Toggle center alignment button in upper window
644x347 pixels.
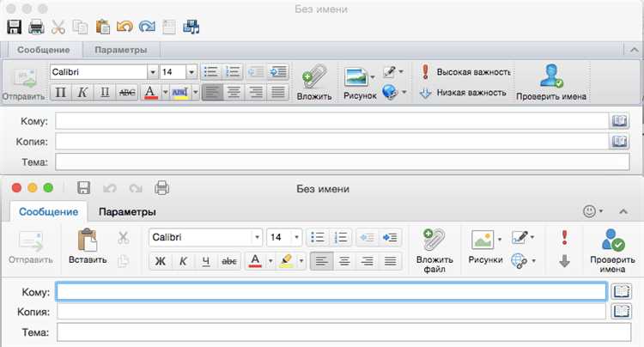pos(234,93)
